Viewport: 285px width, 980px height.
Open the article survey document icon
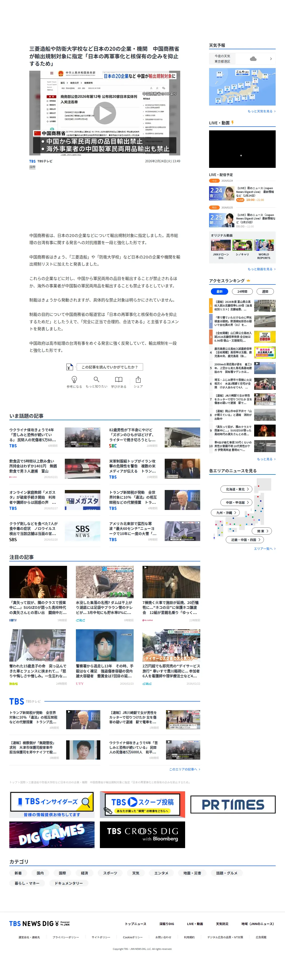(x=69, y=367)
